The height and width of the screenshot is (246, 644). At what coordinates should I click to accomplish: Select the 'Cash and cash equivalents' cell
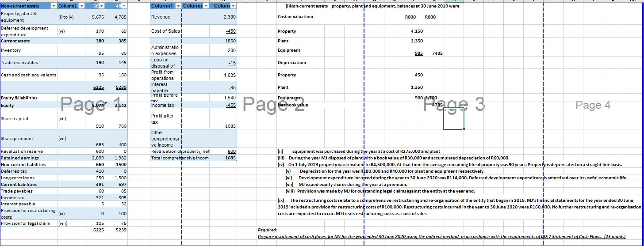click(x=29, y=75)
